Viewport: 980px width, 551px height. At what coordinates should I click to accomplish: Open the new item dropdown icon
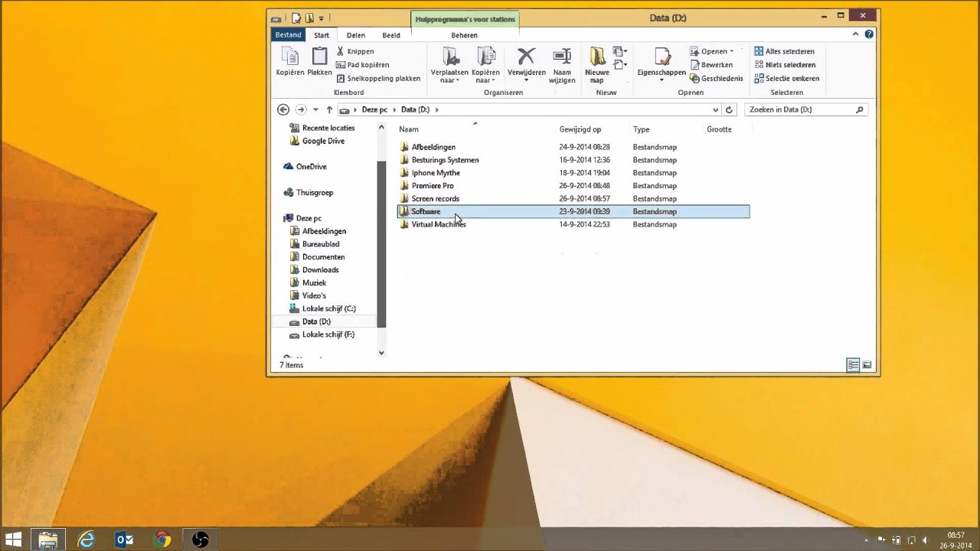point(621,52)
